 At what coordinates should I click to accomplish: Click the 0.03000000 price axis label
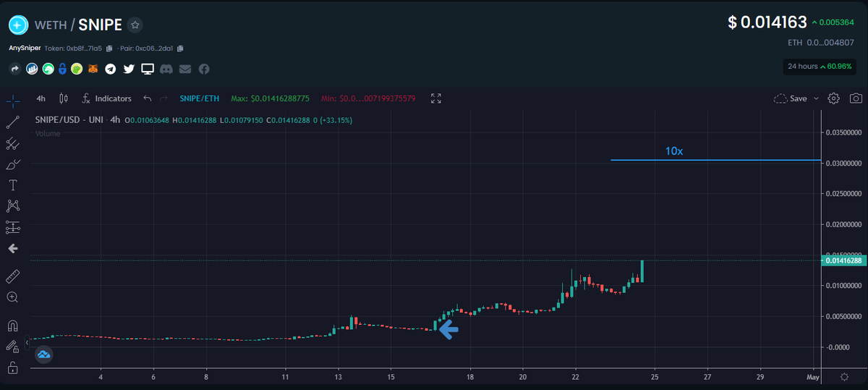click(x=843, y=164)
